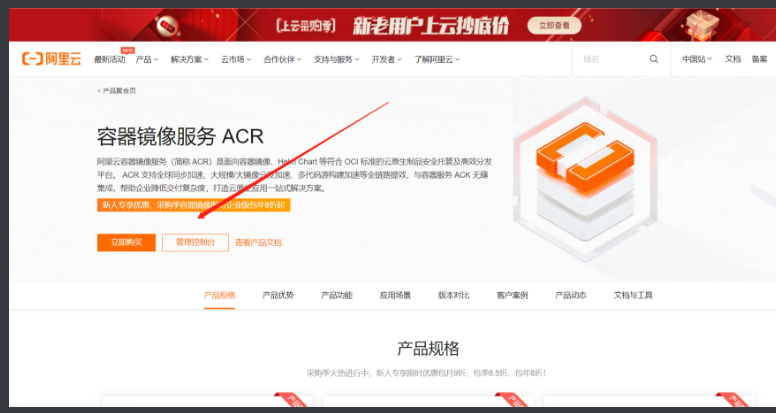Click the 新人专享优惠 promotion banner
776x413 pixels.
pos(194,205)
